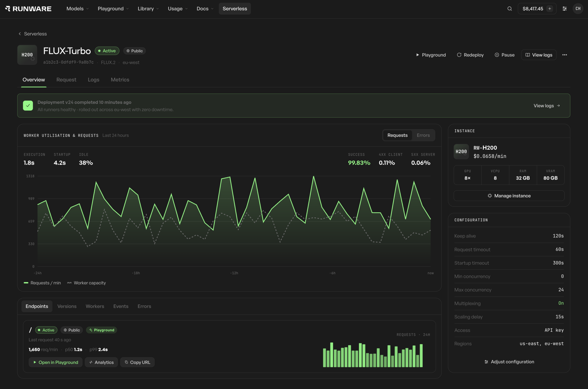Click the Worker capacity legend entry
Image resolution: width=588 pixels, height=389 pixels.
[86, 283]
